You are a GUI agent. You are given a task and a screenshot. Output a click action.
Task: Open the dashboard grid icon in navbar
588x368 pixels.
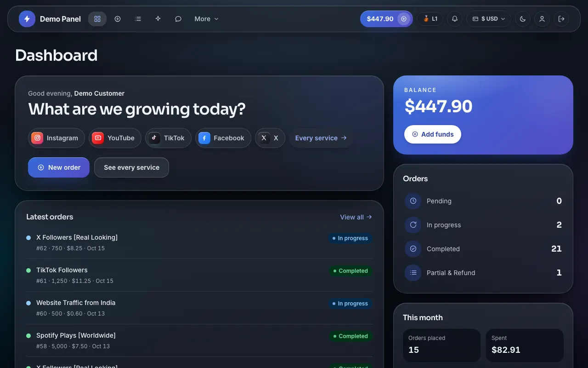pos(97,19)
